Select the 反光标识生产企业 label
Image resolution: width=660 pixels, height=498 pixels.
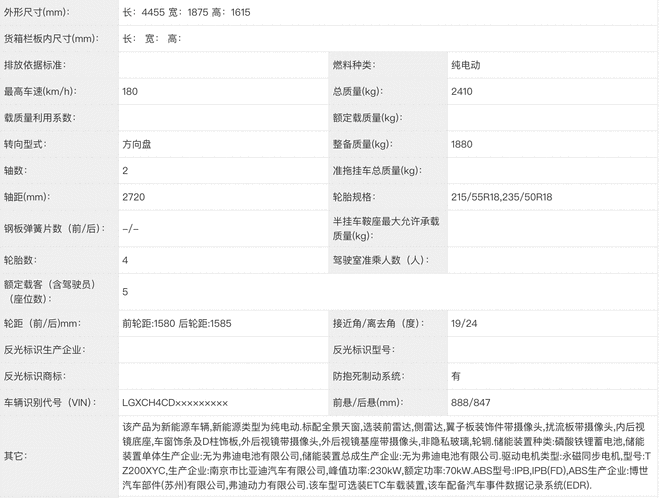point(46,350)
